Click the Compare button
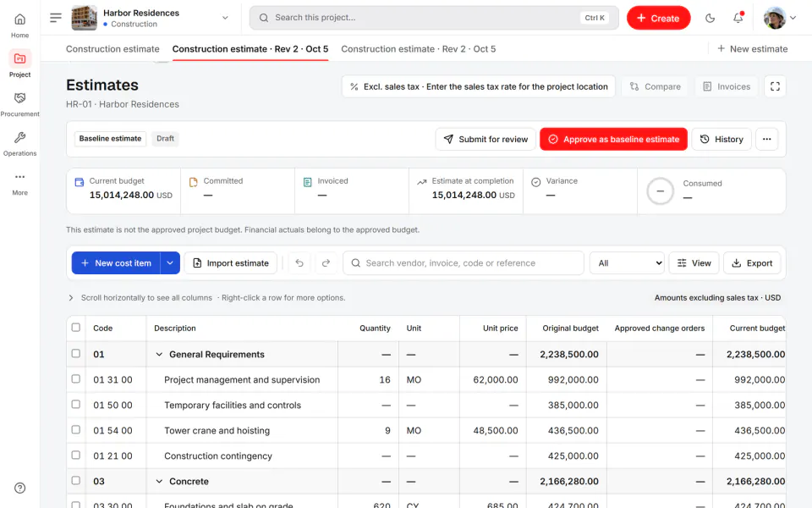 tap(655, 86)
